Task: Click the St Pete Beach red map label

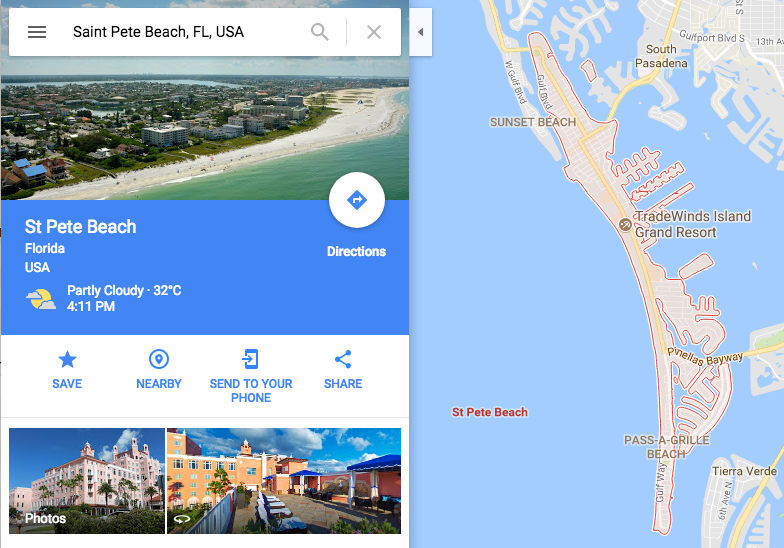Action: point(490,412)
